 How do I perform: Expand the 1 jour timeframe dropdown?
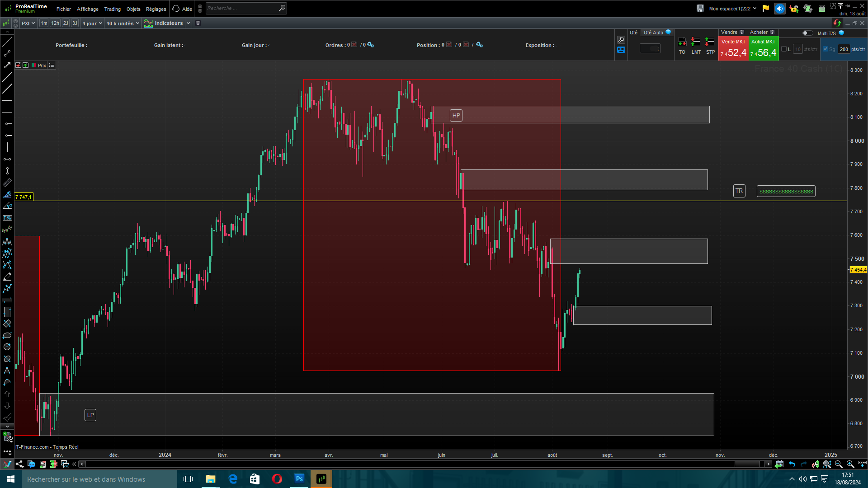pos(92,23)
